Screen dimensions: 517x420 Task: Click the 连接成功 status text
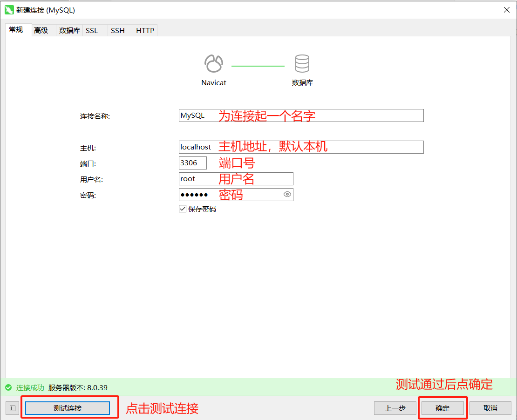tap(30, 387)
